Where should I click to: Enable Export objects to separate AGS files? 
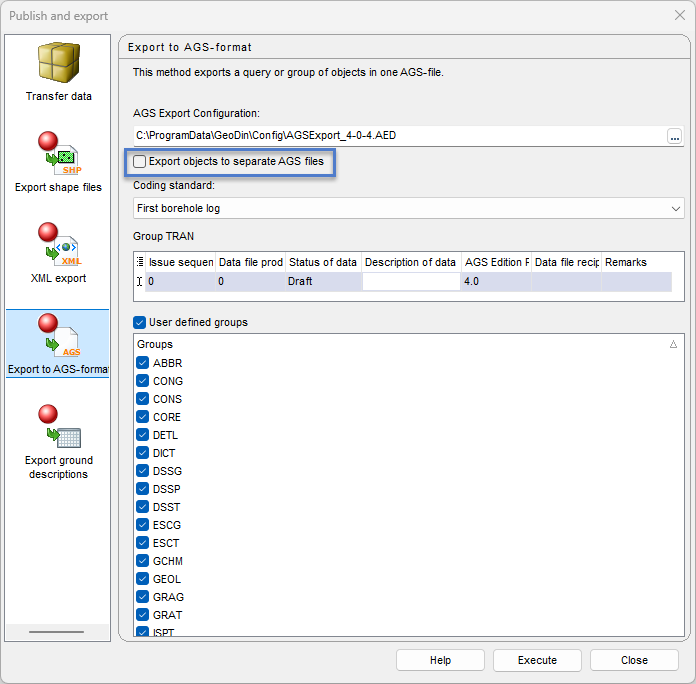(140, 161)
